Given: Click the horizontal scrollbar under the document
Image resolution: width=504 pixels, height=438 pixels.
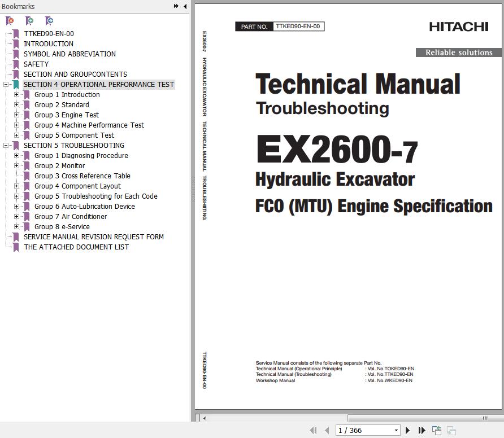Looking at the screenshot, I should coord(339,418).
